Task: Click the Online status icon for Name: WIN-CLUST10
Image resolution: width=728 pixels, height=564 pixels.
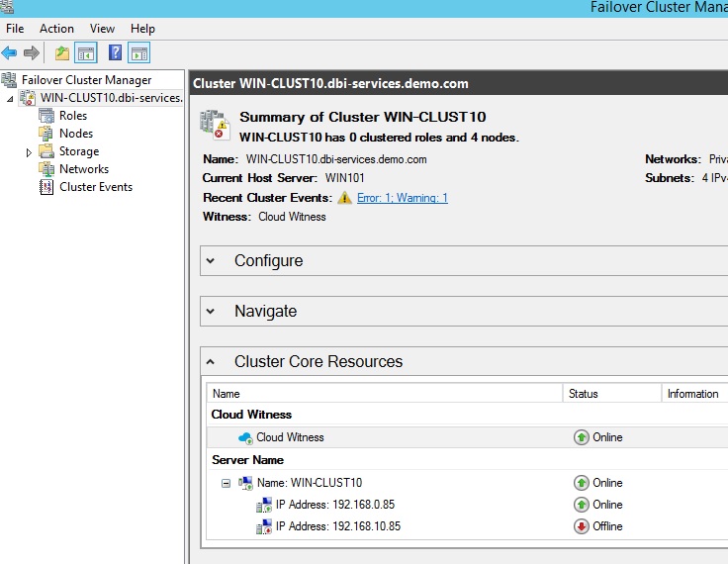Action: 581,483
